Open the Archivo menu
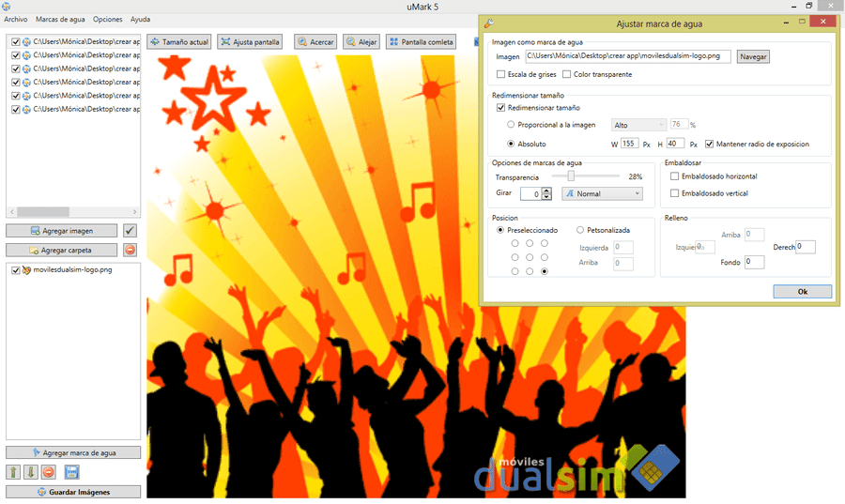This screenshot has width=845, height=504. tap(16, 20)
